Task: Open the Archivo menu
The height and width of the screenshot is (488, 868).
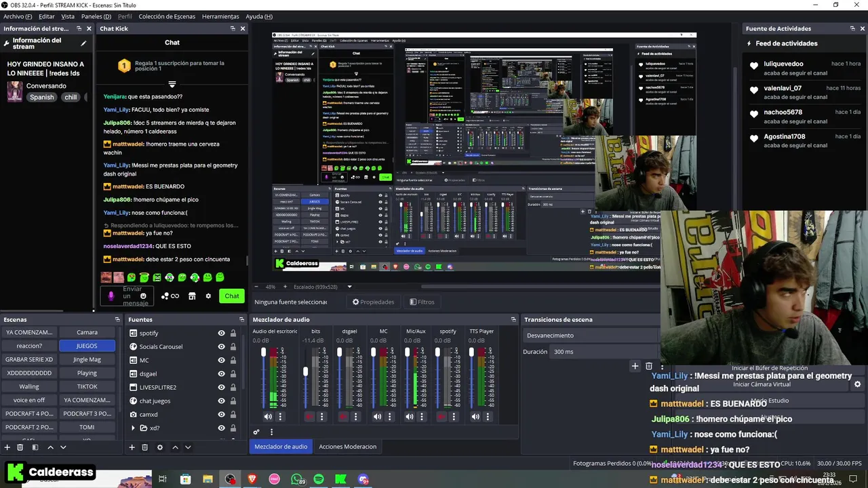Action: (18, 16)
